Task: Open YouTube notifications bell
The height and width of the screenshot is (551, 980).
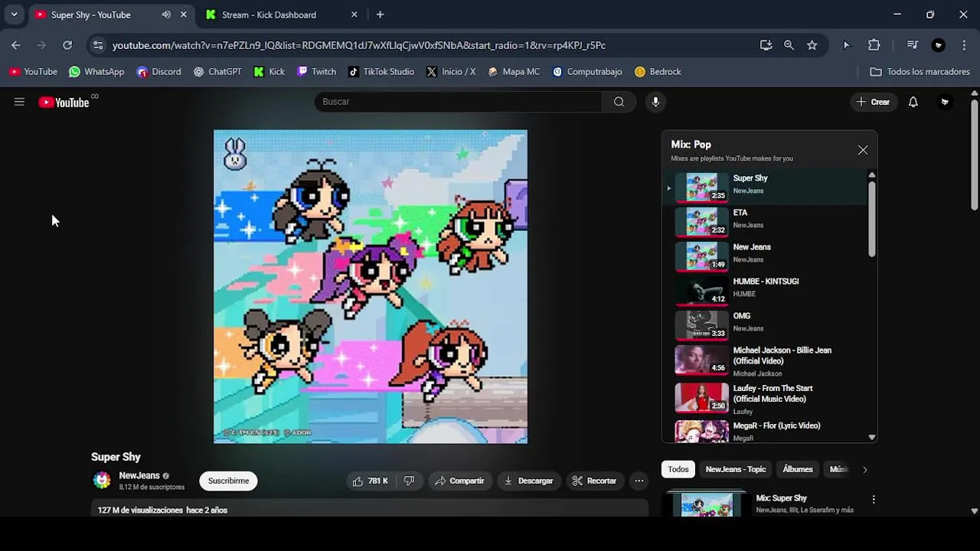Action: click(x=913, y=102)
